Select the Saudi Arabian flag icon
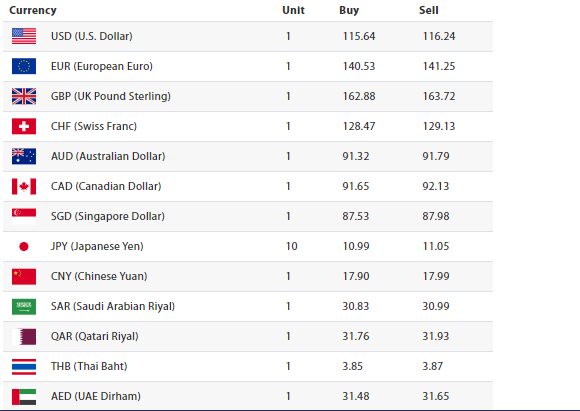 (24, 306)
